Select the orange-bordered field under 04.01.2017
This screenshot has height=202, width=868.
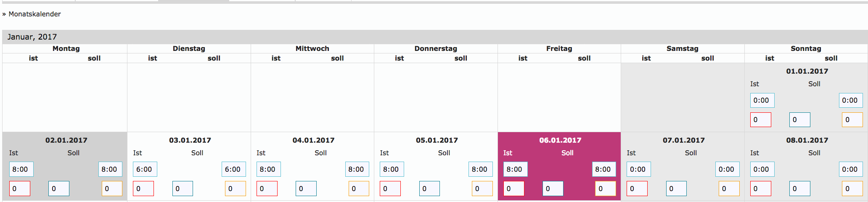(x=359, y=189)
